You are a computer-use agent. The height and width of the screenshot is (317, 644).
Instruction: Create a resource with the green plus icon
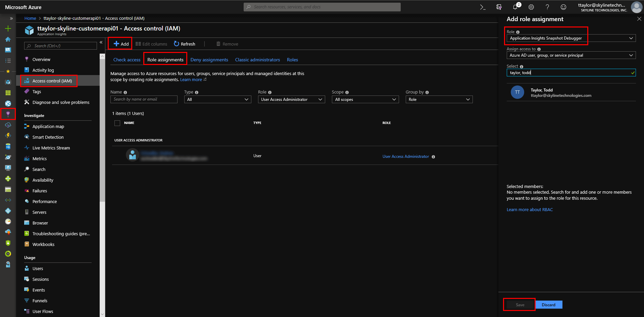point(8,28)
